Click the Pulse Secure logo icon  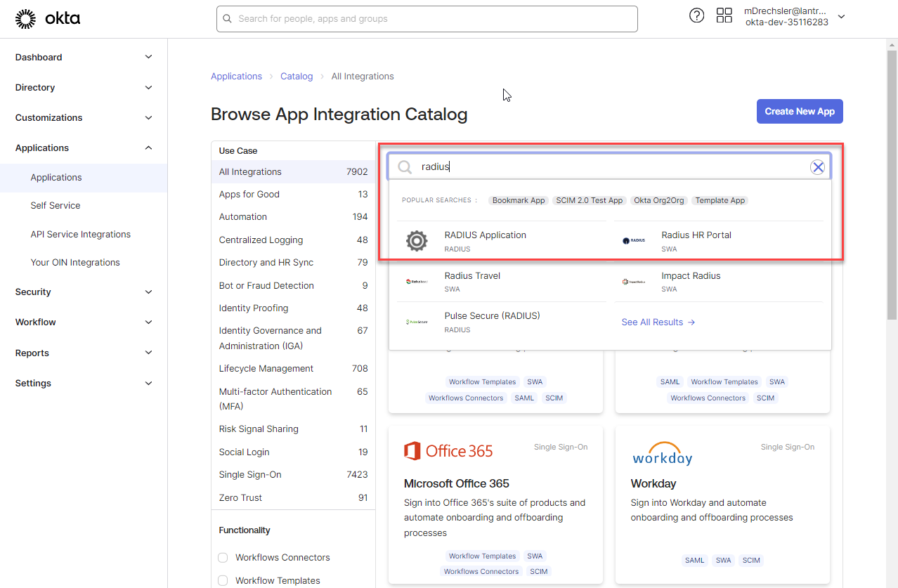coord(417,322)
